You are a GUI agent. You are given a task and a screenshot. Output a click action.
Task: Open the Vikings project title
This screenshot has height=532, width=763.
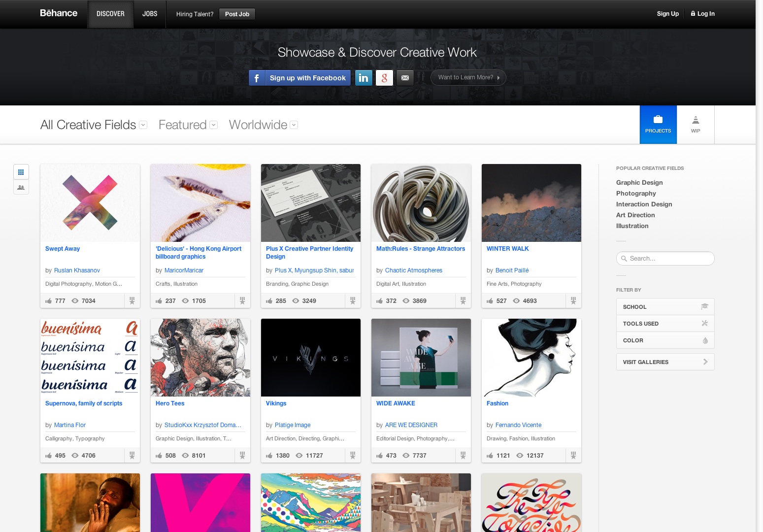[276, 403]
